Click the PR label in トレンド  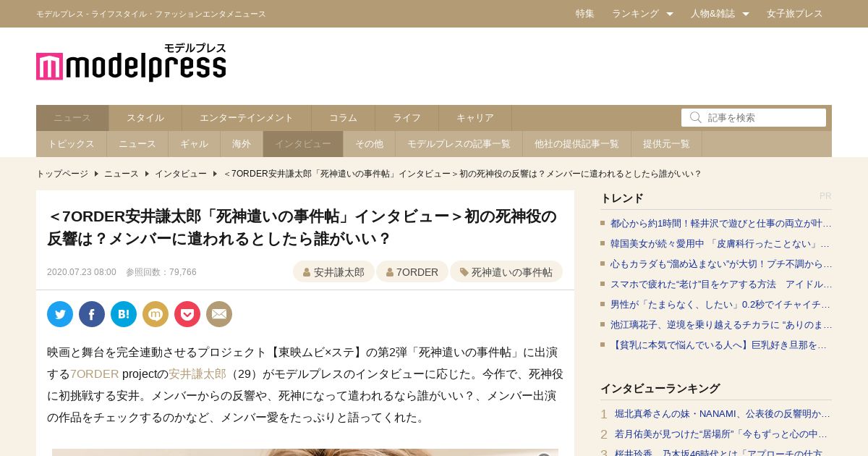825,196
